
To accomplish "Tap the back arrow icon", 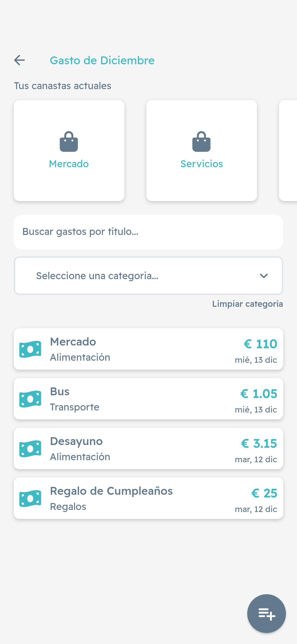I will (20, 60).
